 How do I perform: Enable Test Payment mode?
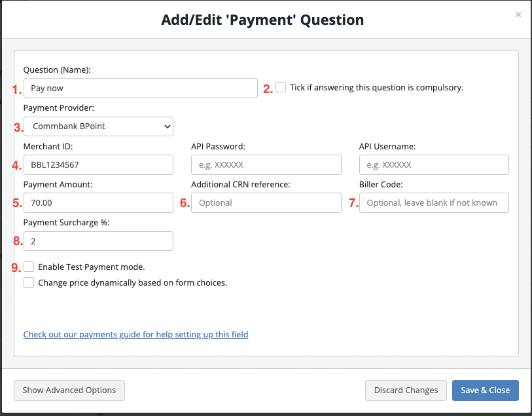point(29,266)
